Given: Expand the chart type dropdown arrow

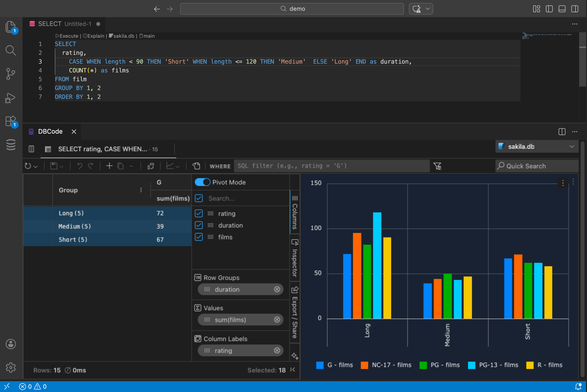Looking at the screenshot, I should pos(178,167).
